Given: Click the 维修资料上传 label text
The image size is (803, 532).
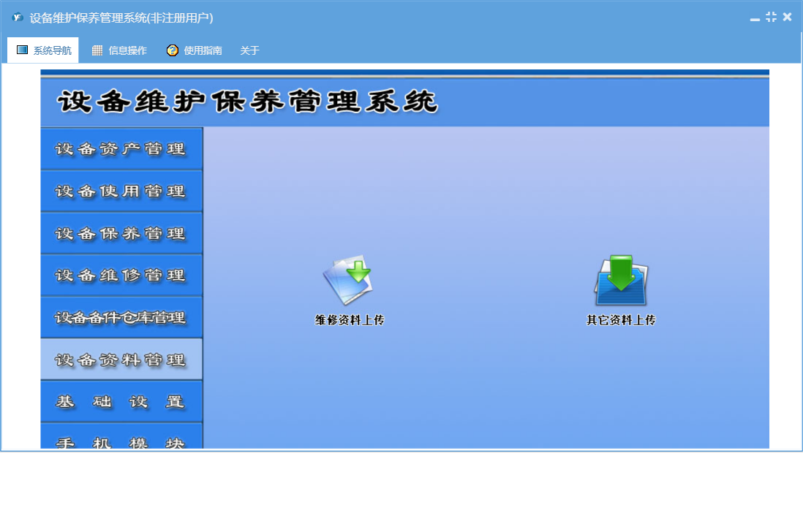Looking at the screenshot, I should coord(350,320).
